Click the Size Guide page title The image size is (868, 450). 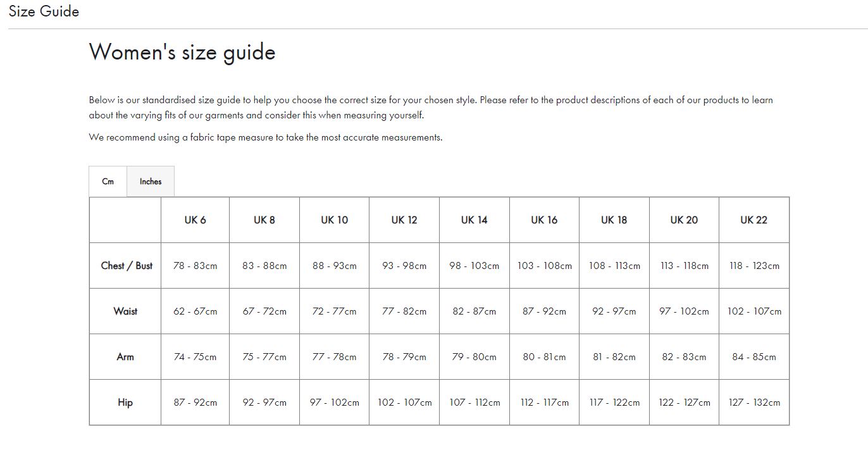point(42,11)
